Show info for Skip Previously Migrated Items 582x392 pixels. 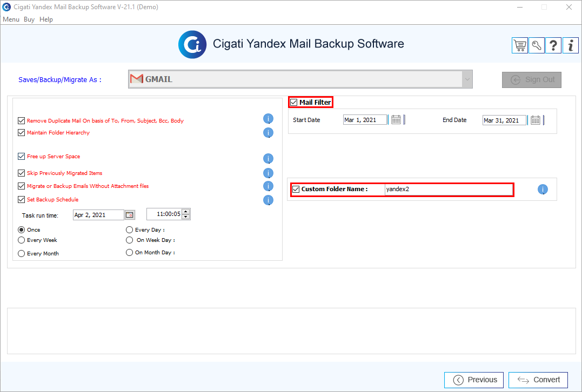pos(269,173)
